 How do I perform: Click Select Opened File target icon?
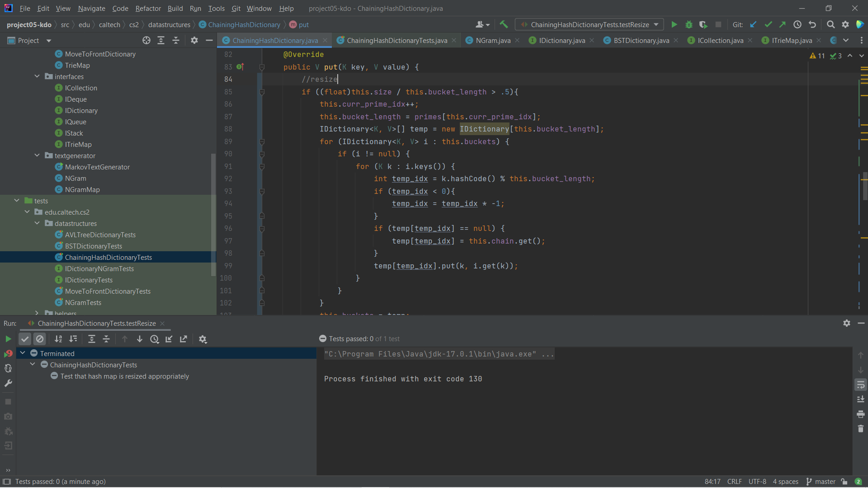tap(146, 40)
